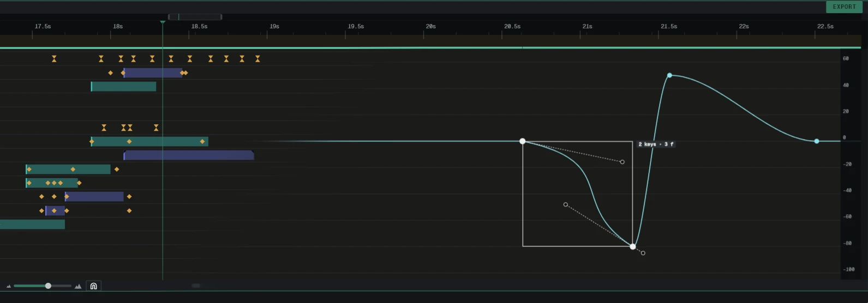
Task: Click last top-row hourglass marker before 19s
Action: coord(258,59)
